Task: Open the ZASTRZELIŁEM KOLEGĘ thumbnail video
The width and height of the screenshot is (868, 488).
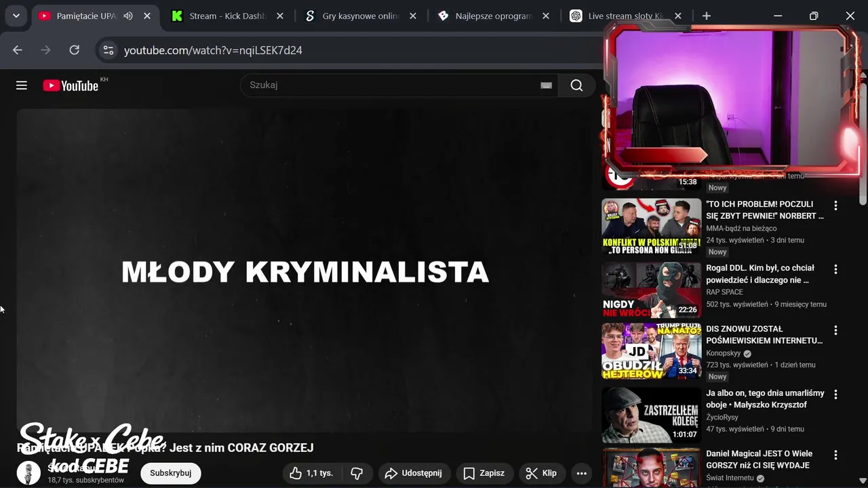Action: (x=652, y=414)
